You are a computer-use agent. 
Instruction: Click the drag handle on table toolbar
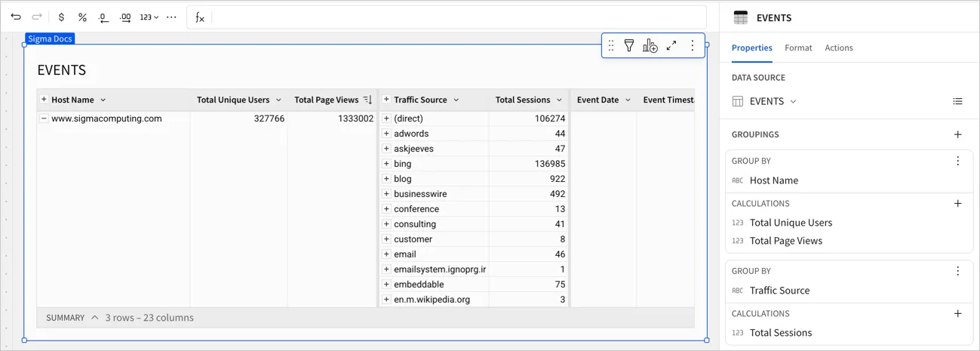611,46
